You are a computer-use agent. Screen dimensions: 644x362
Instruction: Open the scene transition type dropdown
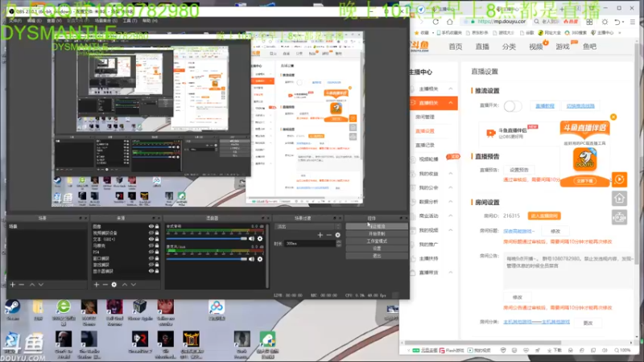pos(308,227)
